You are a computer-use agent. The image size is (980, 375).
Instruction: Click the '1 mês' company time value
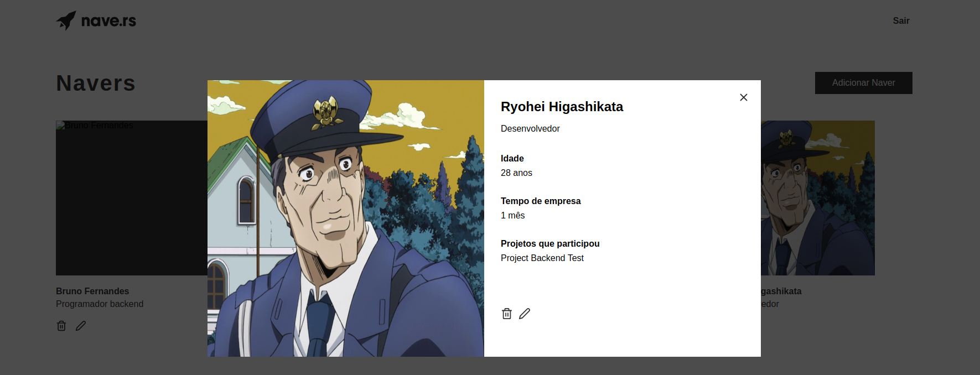512,215
